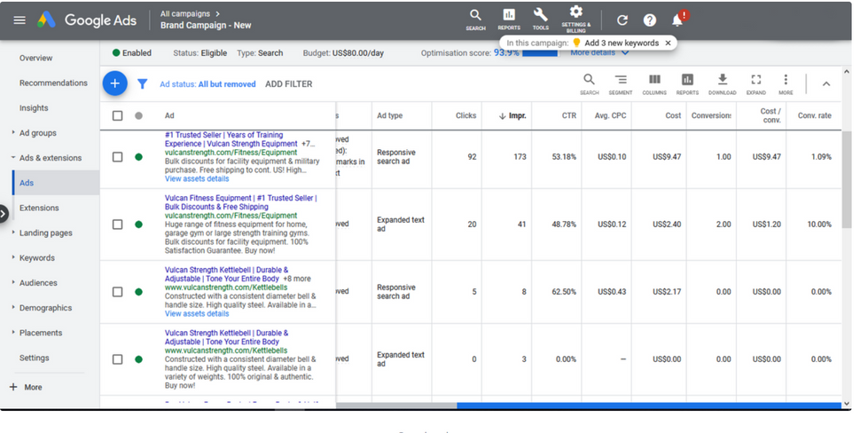Click the status dot column header
868x433 pixels.
138,115
